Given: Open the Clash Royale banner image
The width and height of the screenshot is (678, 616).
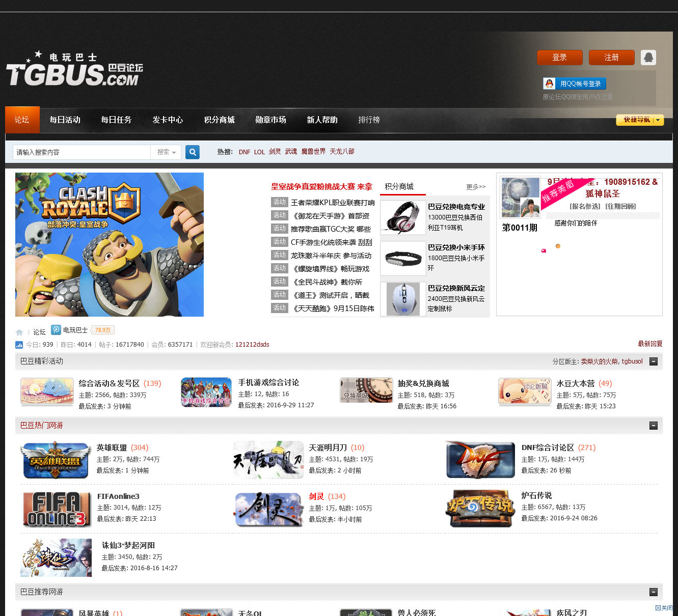Looking at the screenshot, I should pyautogui.click(x=110, y=244).
